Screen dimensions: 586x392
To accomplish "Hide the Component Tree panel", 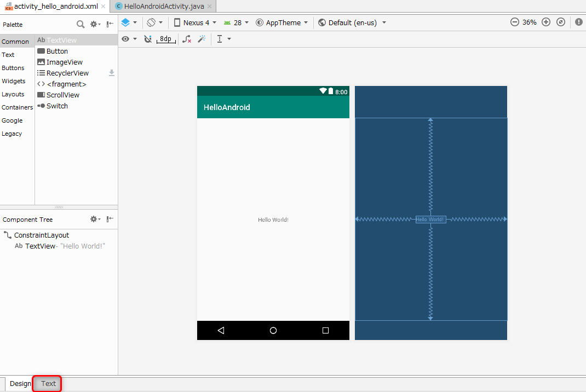I will pos(110,219).
